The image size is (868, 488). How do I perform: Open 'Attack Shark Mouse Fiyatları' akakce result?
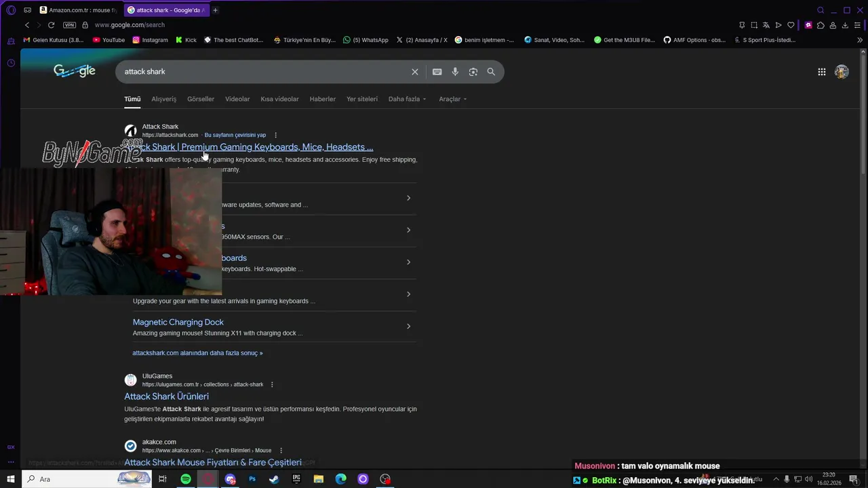point(213,462)
